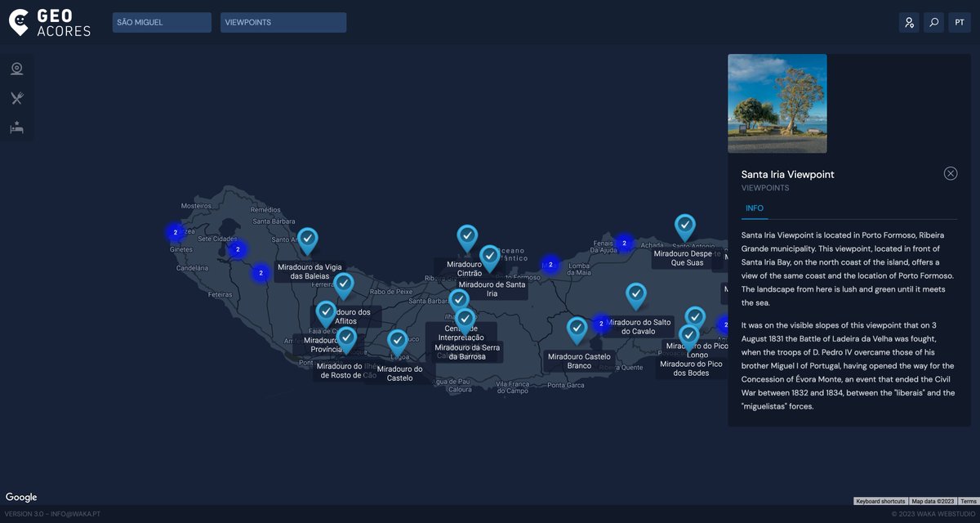Screen dimensions: 980x523
Task: Open Keyboard shortcuts on the map
Action: click(880, 501)
